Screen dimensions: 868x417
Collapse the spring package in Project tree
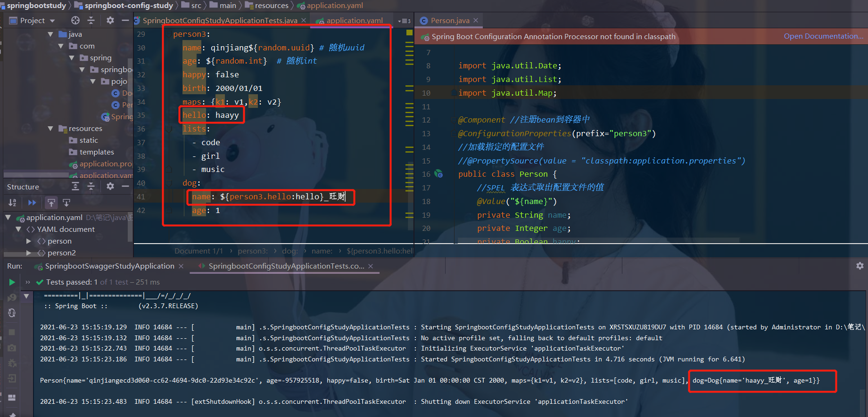tap(72, 57)
